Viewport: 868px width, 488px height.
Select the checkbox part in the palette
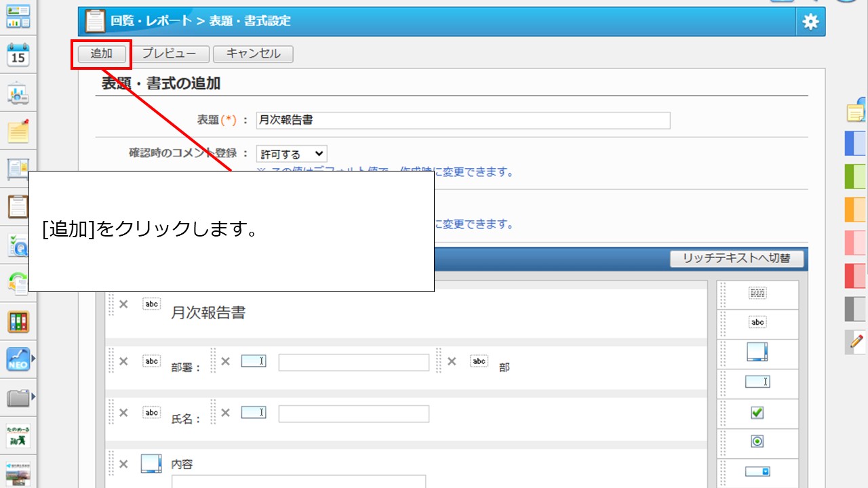[757, 412]
